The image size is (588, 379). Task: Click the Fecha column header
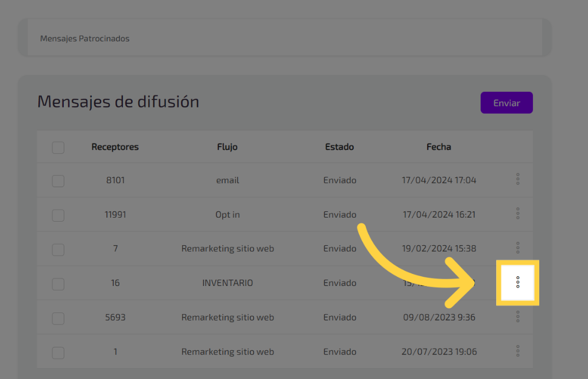point(439,147)
